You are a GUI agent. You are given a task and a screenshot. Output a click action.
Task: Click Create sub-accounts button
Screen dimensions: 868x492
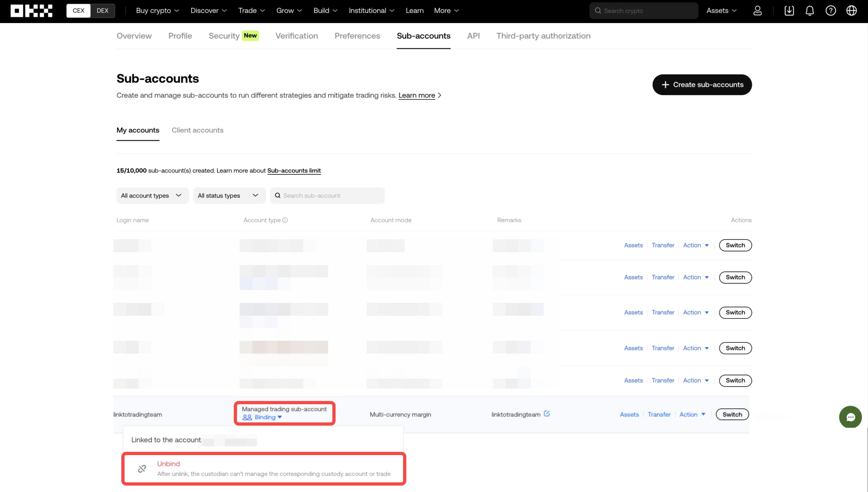click(702, 85)
